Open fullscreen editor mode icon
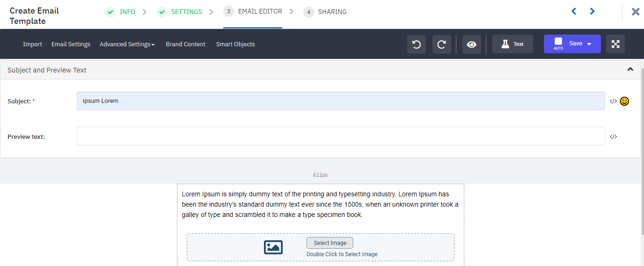 point(615,44)
